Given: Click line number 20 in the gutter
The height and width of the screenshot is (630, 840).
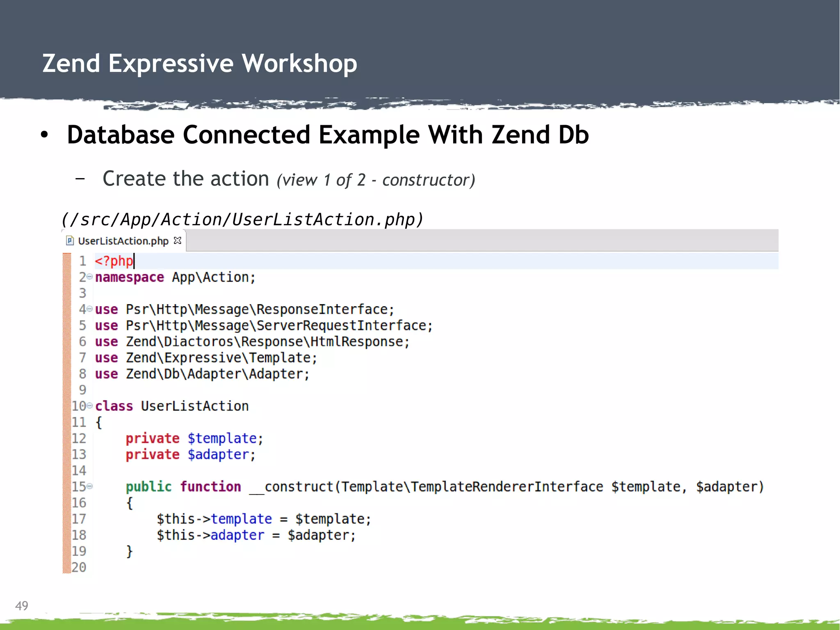Looking at the screenshot, I should point(79,568).
